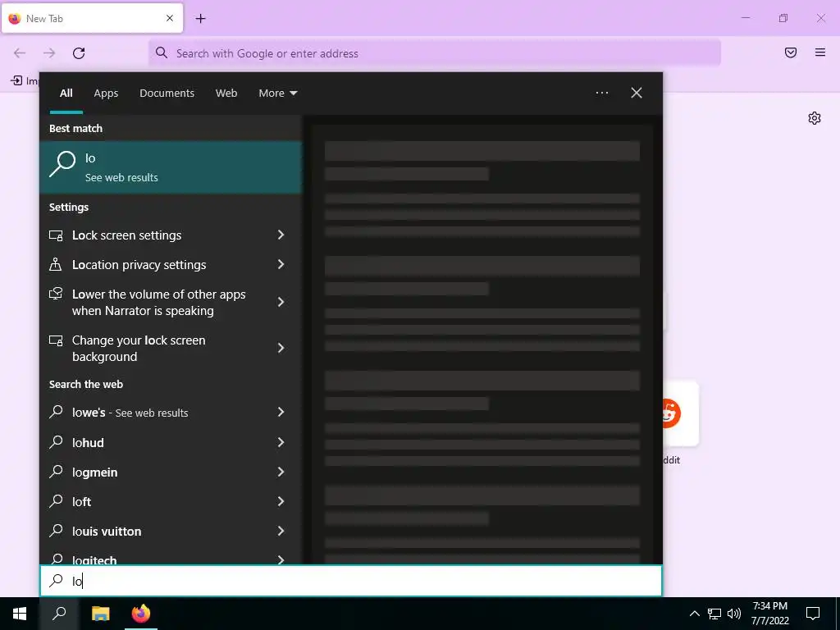Click the Import bookmarks toolbar icon
Viewport: 840px width, 630px height.
click(x=16, y=80)
